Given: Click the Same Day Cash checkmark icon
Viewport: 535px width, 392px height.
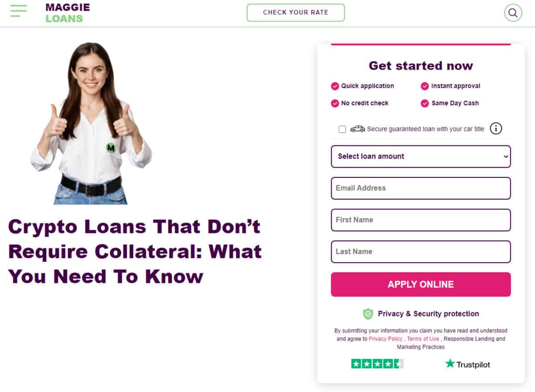Looking at the screenshot, I should coord(425,103).
